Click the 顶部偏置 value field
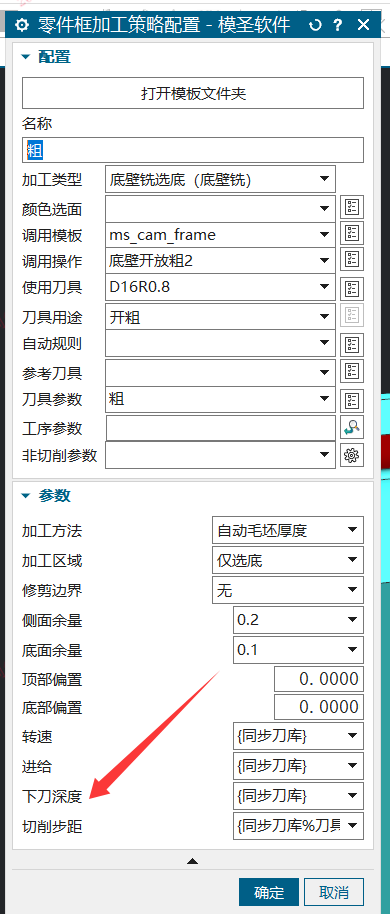 [x=319, y=679]
